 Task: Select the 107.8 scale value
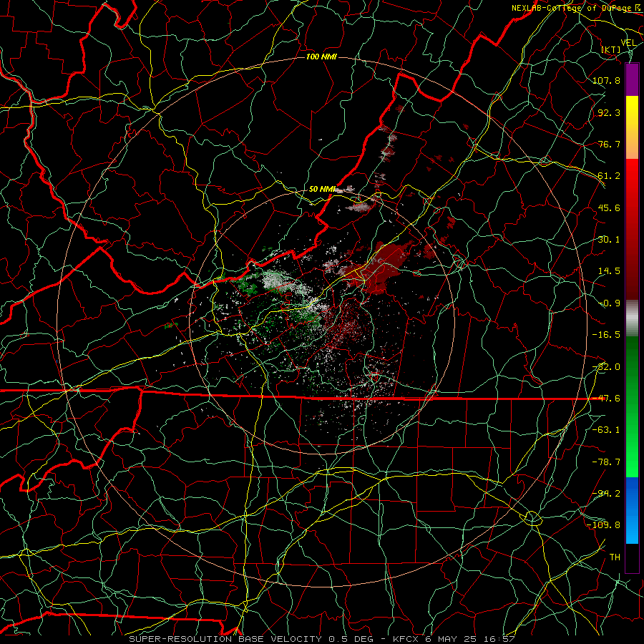606,80
